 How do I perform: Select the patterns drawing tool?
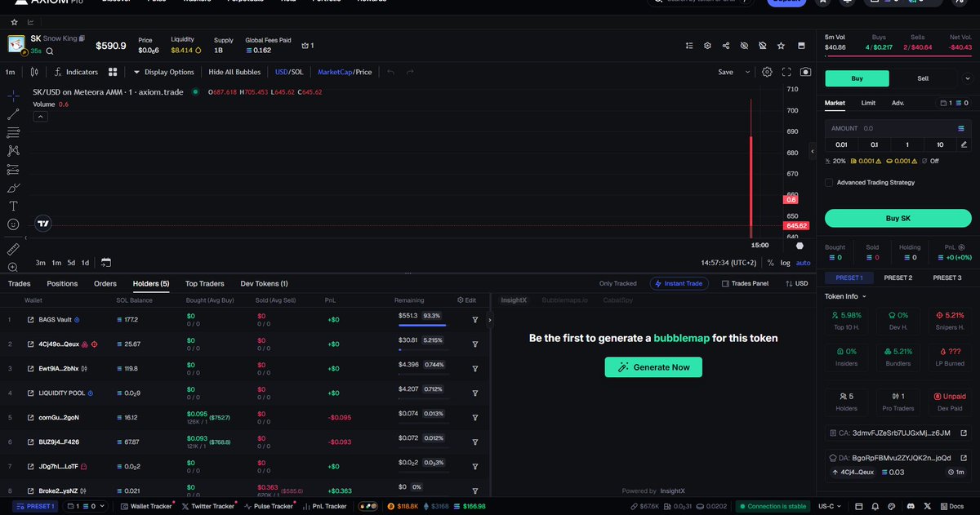(x=13, y=151)
